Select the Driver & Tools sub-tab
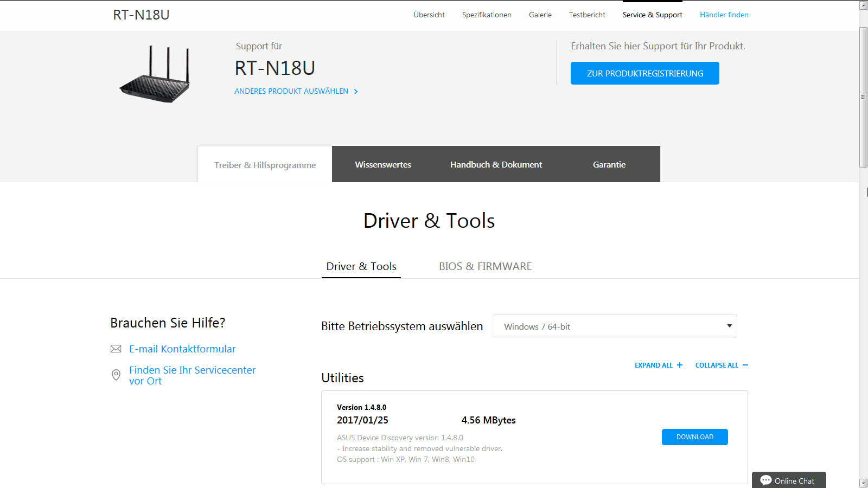The width and height of the screenshot is (868, 488). tap(361, 266)
